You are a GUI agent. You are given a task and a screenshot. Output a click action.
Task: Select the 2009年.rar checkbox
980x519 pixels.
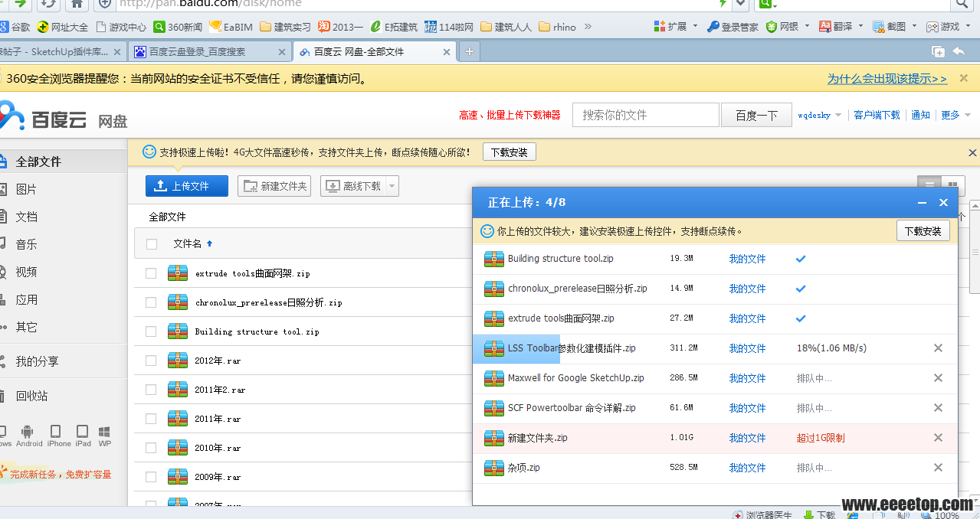pos(151,477)
